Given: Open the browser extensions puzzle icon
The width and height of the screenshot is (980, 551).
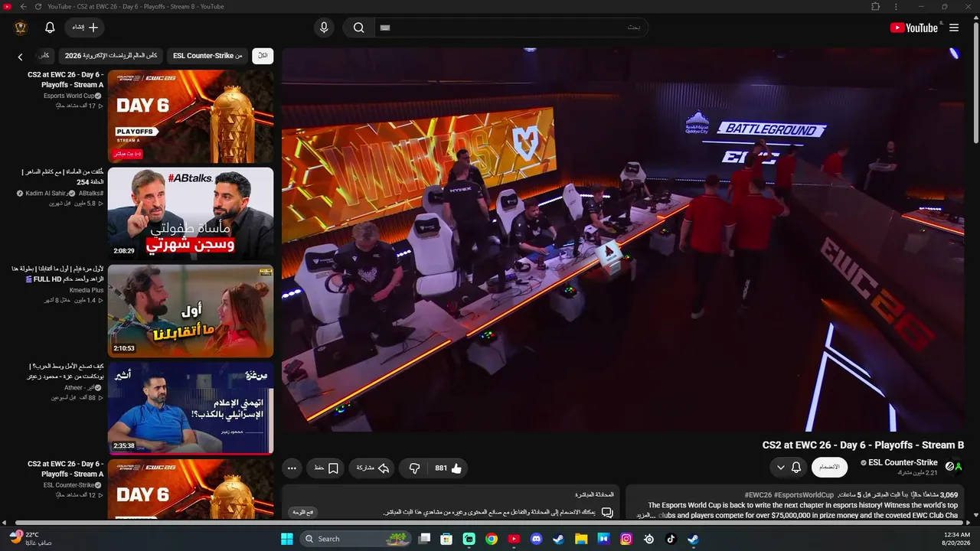Looking at the screenshot, I should tap(876, 7).
